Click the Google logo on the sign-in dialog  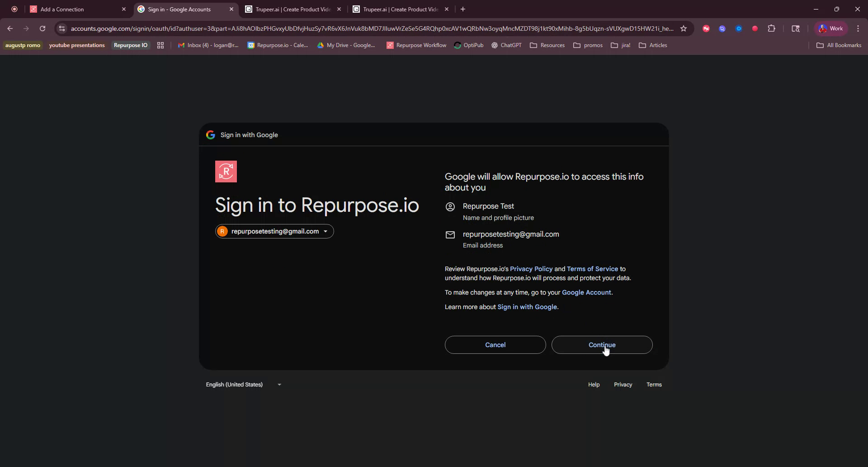coord(211,134)
